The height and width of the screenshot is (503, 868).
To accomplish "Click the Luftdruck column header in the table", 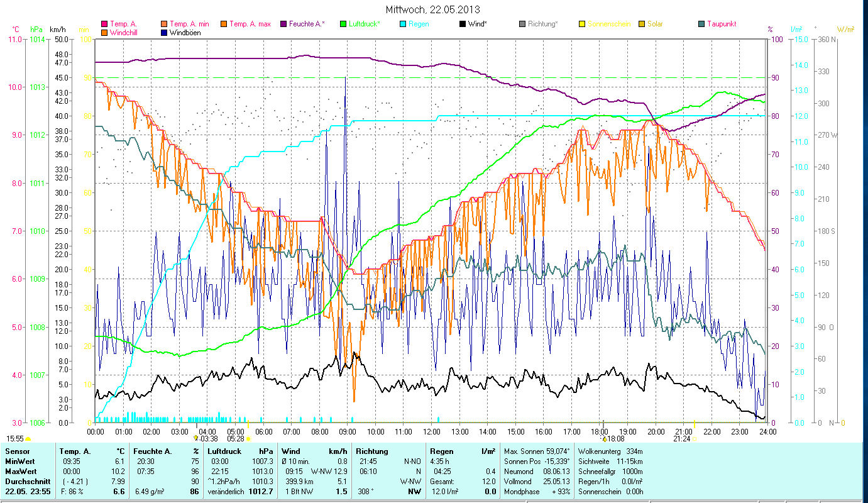I will tap(222, 451).
